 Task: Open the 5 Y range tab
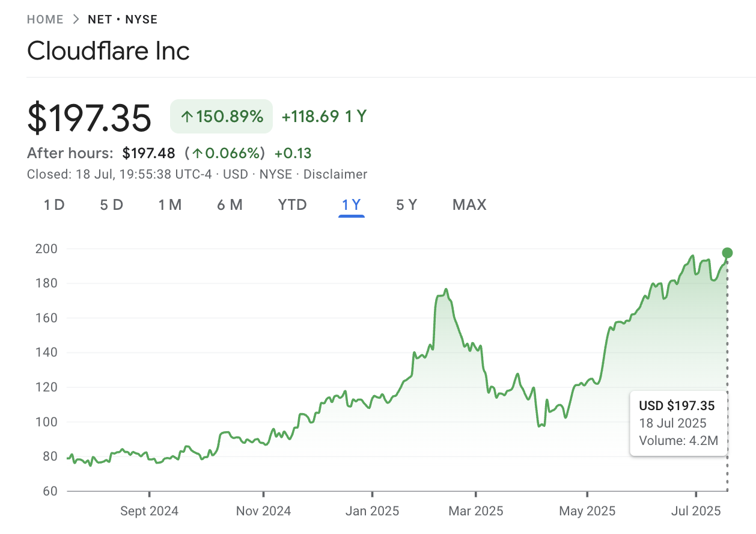click(406, 205)
